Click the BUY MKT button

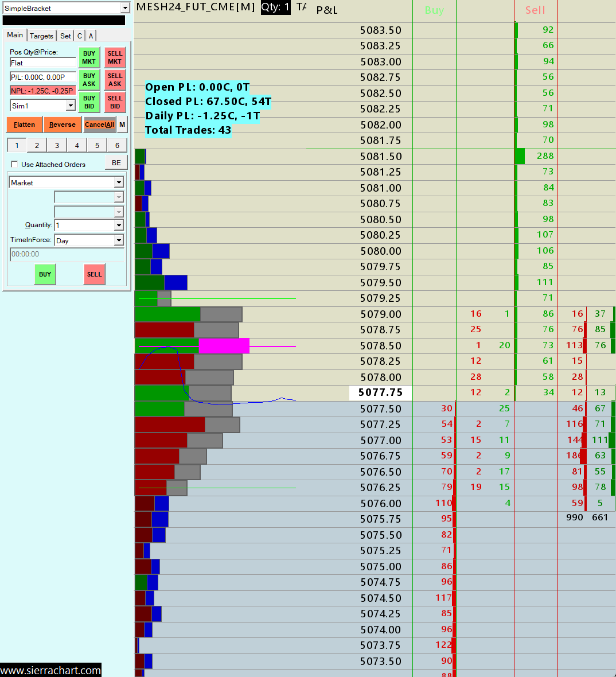(89, 57)
